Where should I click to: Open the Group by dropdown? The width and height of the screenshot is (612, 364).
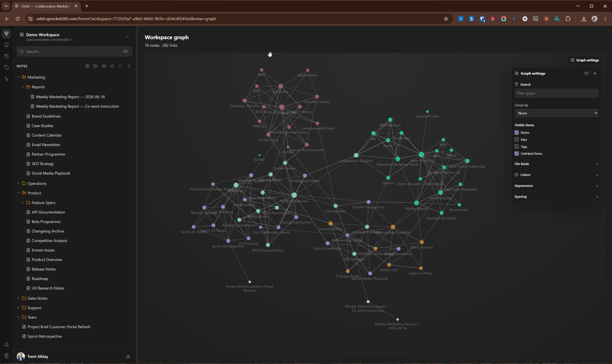click(556, 113)
